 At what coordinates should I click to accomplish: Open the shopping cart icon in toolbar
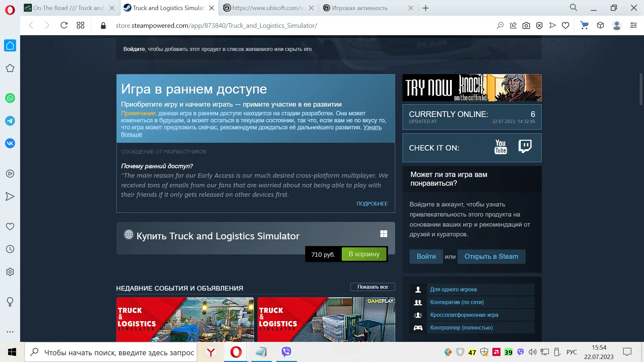tap(584, 25)
